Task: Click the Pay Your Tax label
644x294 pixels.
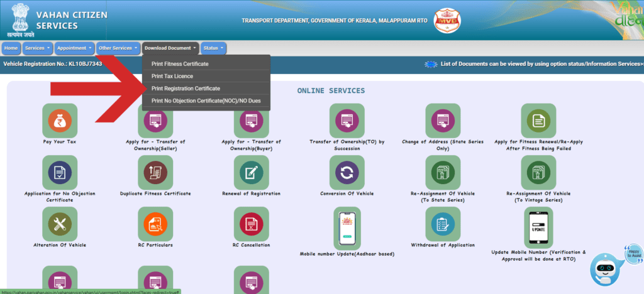Action: 60,142
